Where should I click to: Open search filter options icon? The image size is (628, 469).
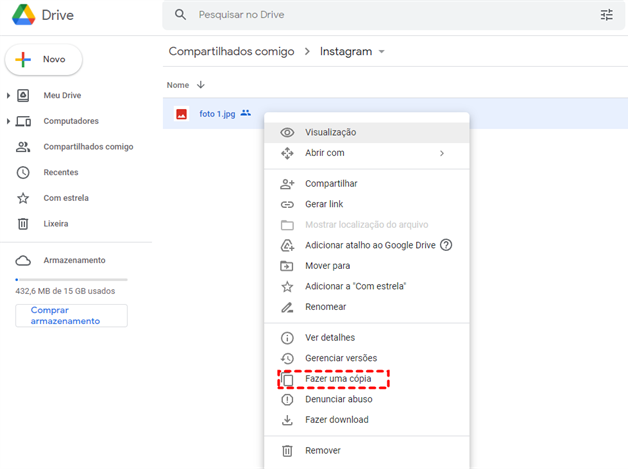(x=606, y=15)
